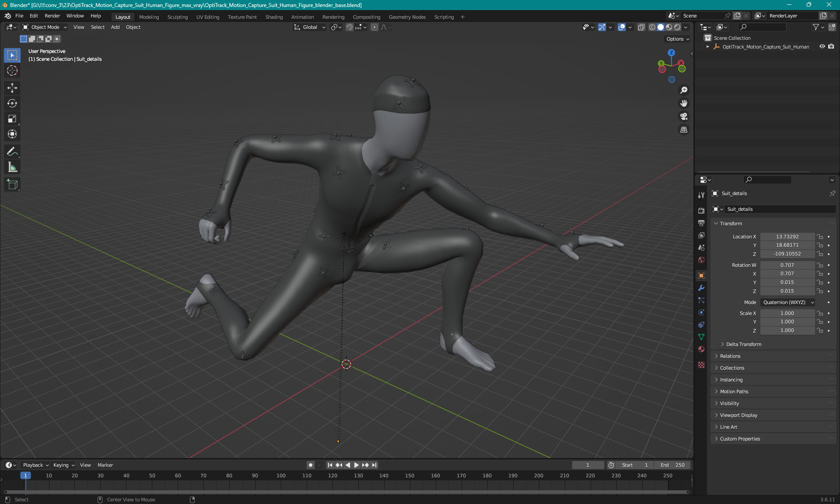Activate the Rotate tool
The width and height of the screenshot is (840, 504).
12,103
